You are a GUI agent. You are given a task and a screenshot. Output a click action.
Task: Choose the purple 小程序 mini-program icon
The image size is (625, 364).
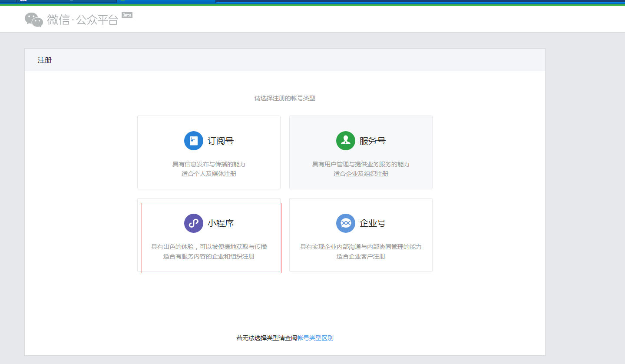click(194, 223)
